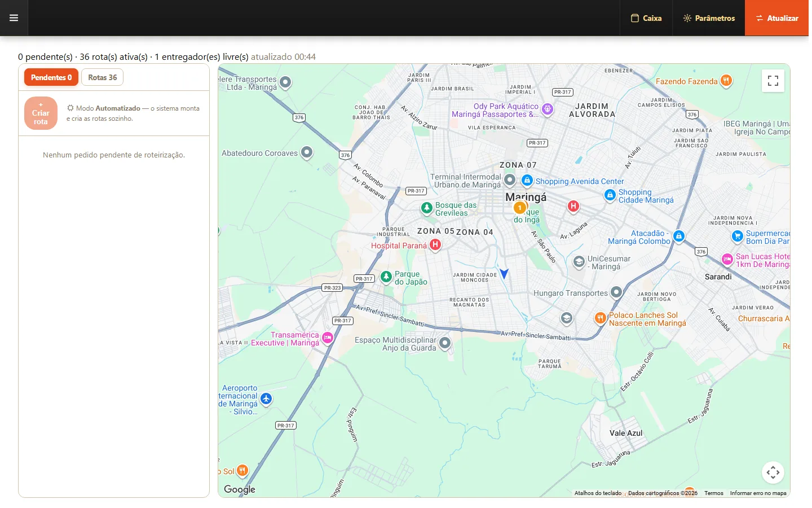
Task: Click the hospital pin near Av. Laguna
Action: 573,207
